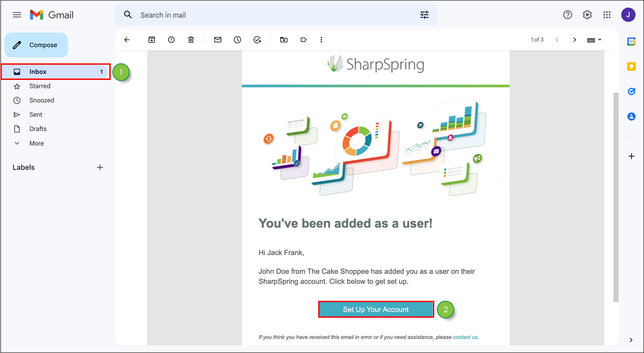The width and height of the screenshot is (644, 353).
Task: Follow the contact us link
Action: 465,337
